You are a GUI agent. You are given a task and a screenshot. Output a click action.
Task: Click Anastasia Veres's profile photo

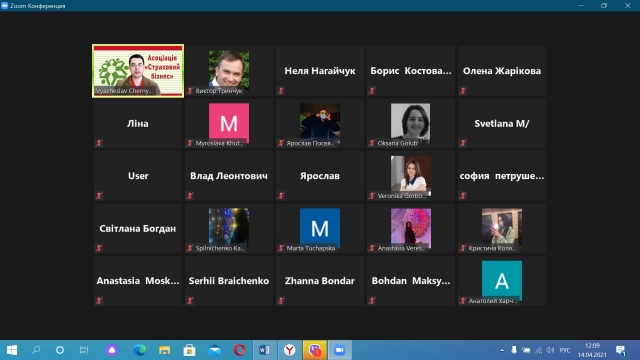(411, 227)
